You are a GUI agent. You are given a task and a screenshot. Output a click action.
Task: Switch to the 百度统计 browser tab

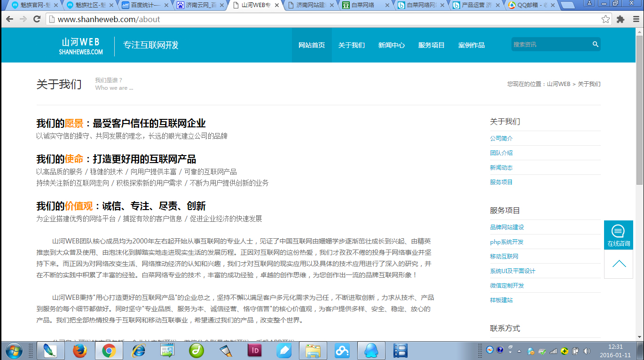coord(145,6)
